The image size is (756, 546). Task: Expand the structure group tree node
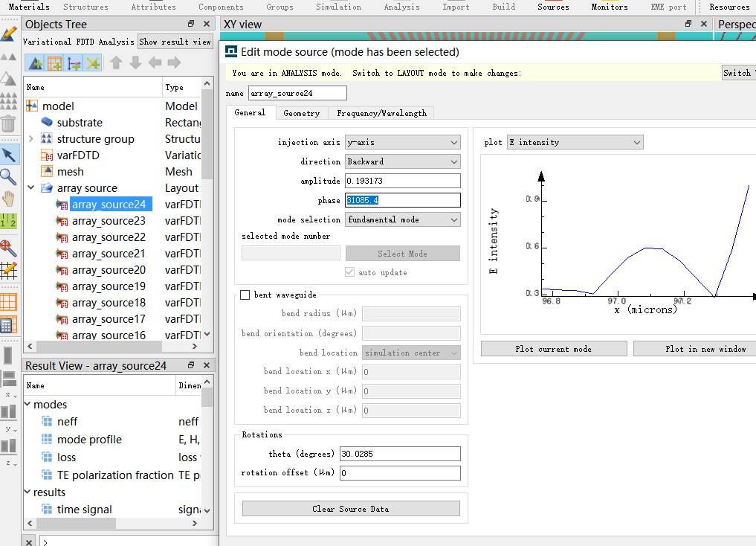(30, 139)
